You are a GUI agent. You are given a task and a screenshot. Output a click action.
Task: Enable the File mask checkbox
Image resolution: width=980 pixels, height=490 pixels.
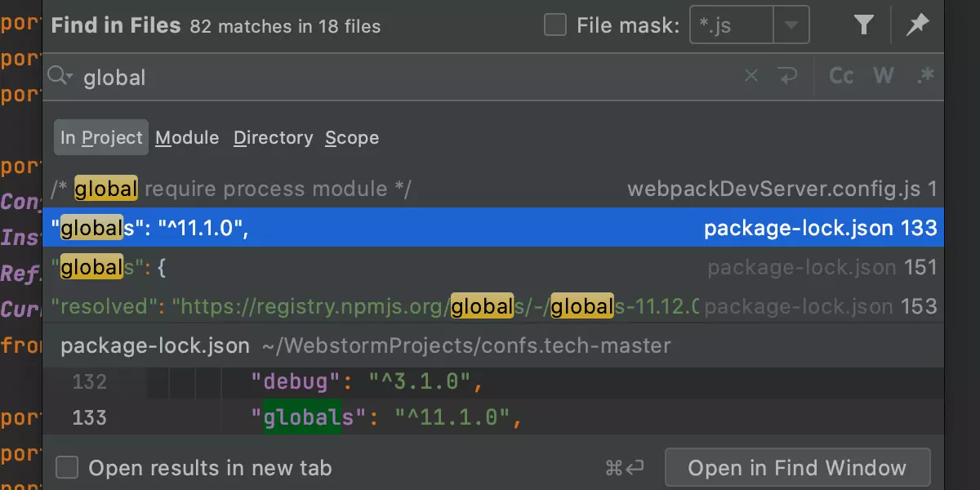coord(555,25)
